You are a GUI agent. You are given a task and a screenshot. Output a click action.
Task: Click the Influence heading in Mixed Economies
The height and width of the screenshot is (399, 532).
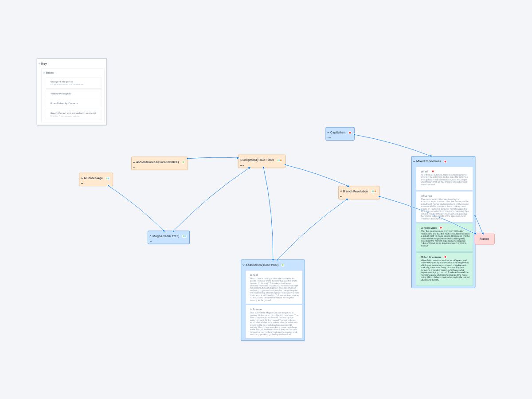click(x=426, y=196)
